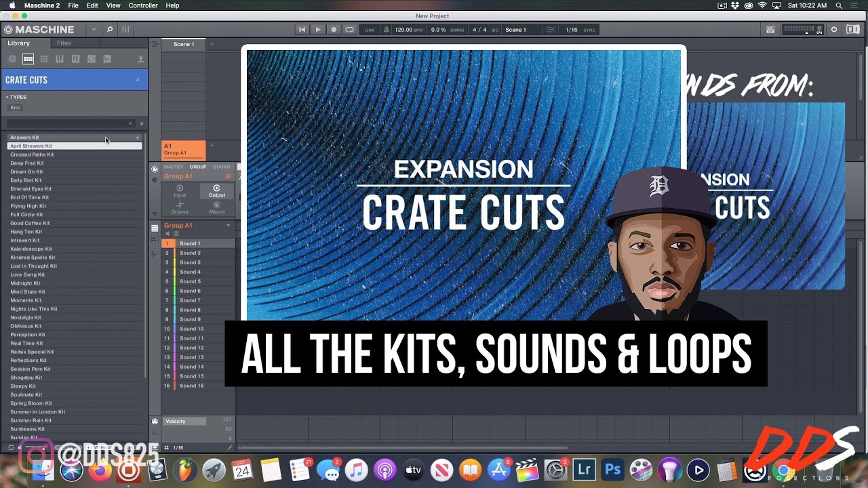
Task: Select Groups file type icon in browser
Action: coord(28,59)
